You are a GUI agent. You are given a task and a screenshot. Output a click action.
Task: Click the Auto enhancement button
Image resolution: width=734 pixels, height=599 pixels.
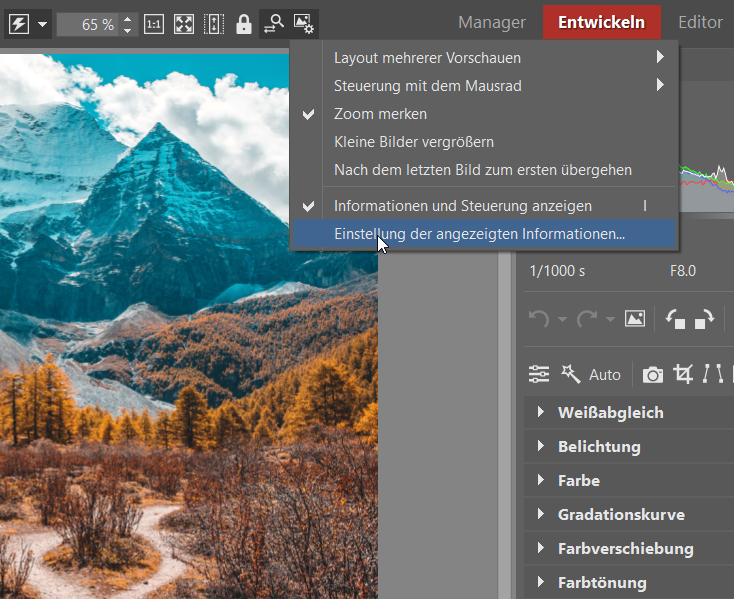[x=604, y=375]
